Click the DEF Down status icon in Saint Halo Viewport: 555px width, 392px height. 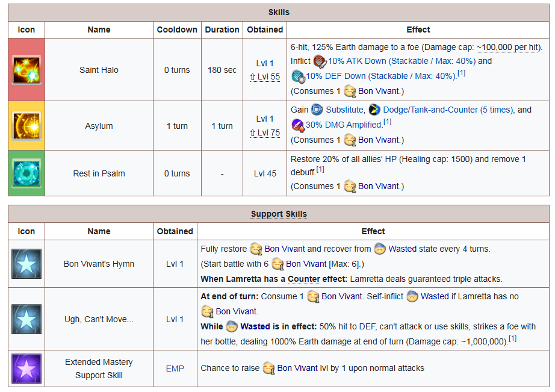tap(298, 76)
